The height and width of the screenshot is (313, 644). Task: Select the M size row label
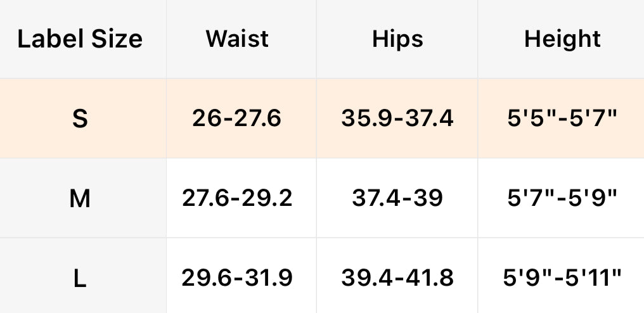pos(80,199)
